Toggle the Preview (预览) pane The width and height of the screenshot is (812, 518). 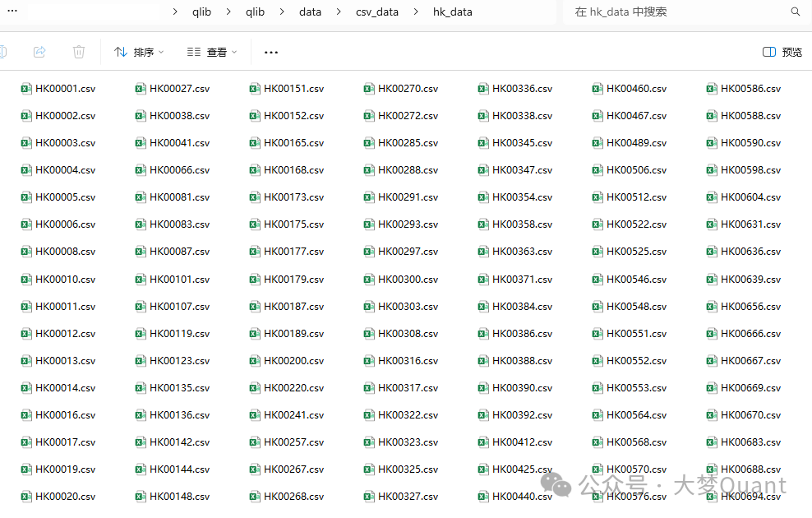point(782,52)
